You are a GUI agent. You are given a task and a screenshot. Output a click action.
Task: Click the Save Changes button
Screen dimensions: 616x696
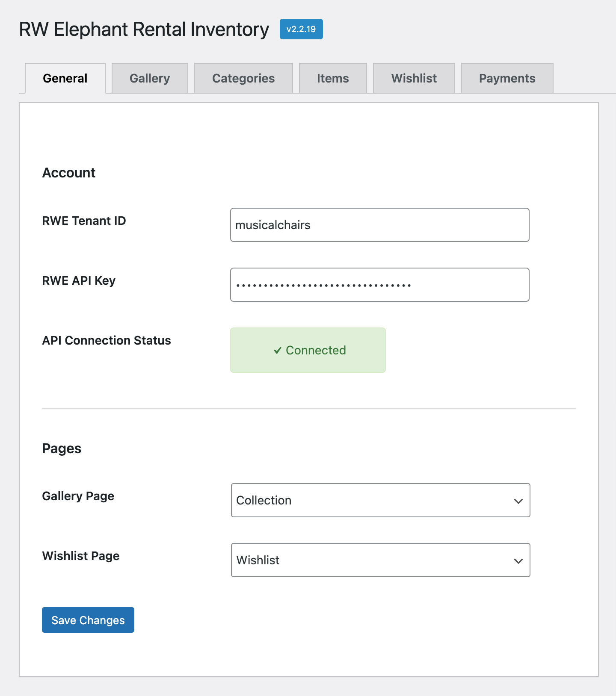tap(88, 620)
